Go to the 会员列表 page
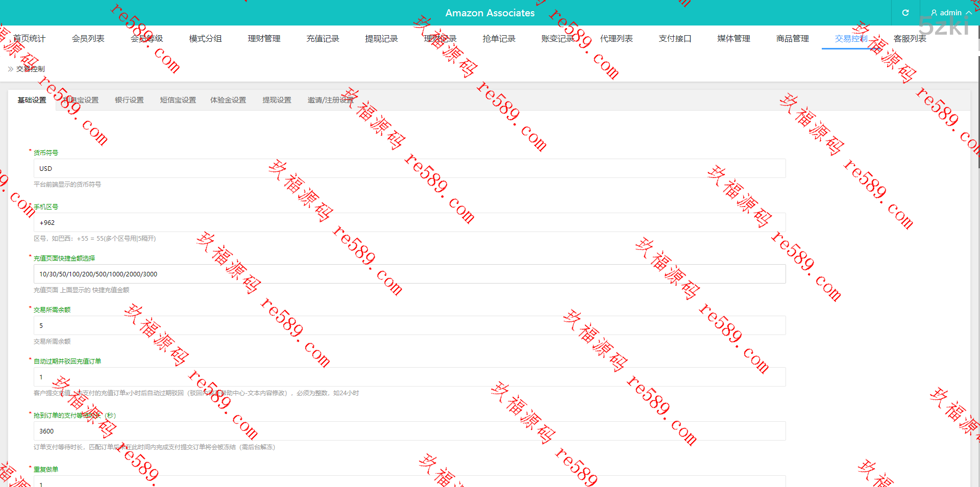Viewport: 980px width, 487px height. pos(88,39)
